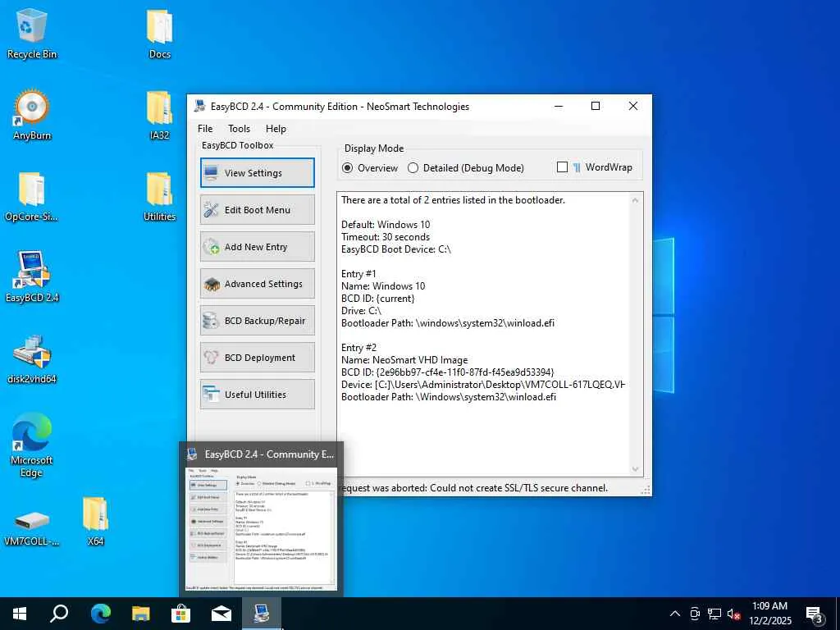Select the Docs folder on desktop
The height and width of the screenshot is (630, 840).
pyautogui.click(x=160, y=33)
